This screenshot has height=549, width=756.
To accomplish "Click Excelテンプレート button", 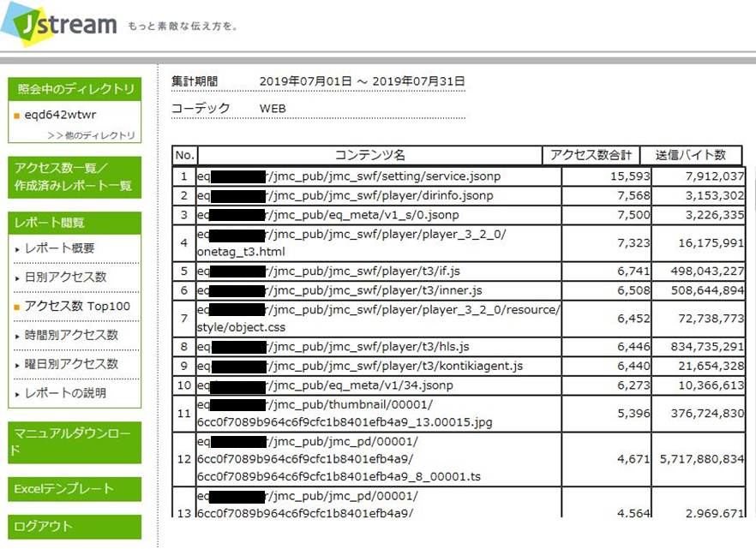I will click(75, 489).
